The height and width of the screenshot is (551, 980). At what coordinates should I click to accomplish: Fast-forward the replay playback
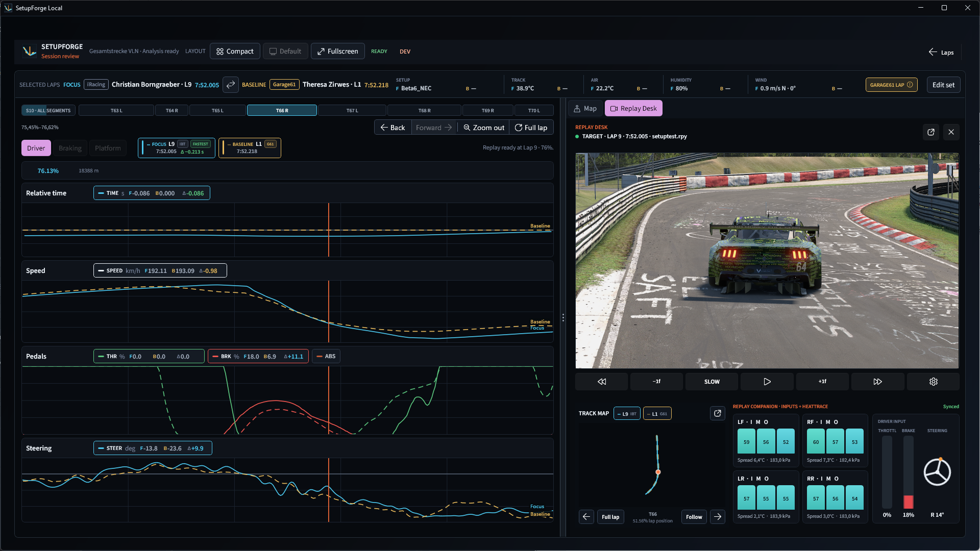[878, 382]
